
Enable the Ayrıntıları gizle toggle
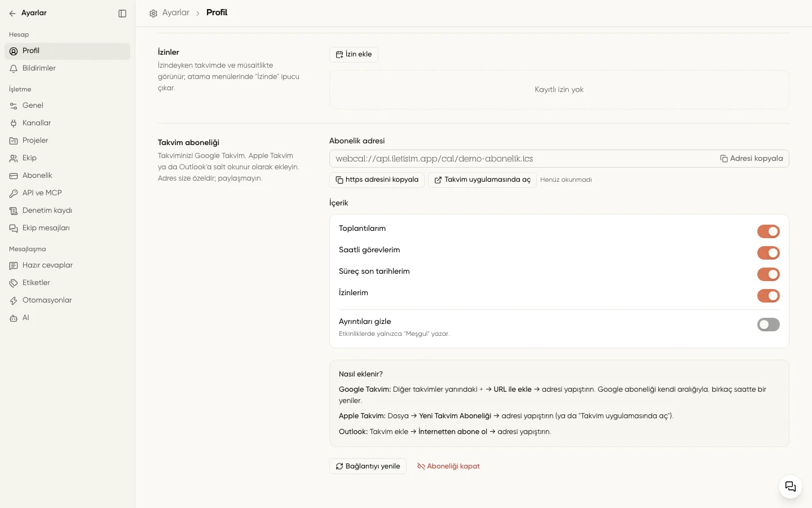(768, 325)
